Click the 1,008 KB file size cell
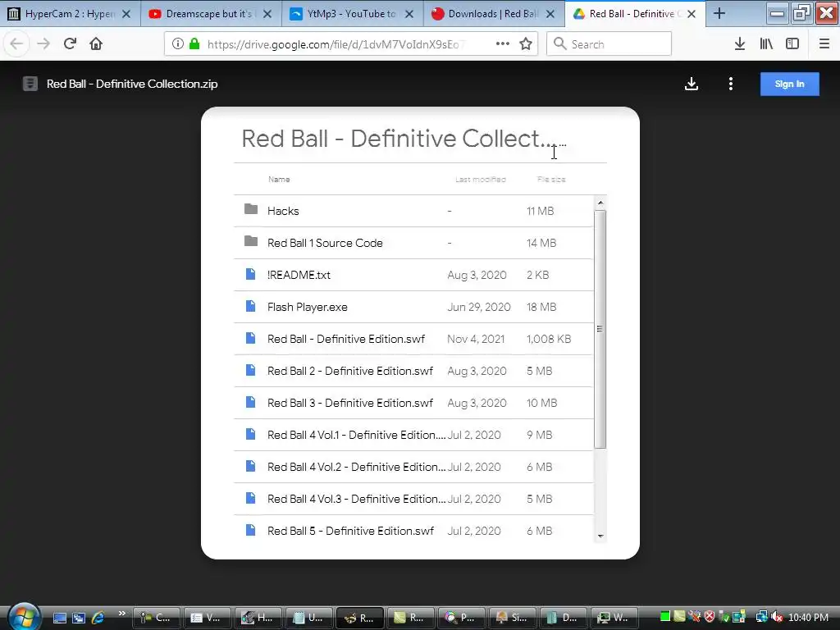Screen dimensions: 840x630 pos(549,339)
